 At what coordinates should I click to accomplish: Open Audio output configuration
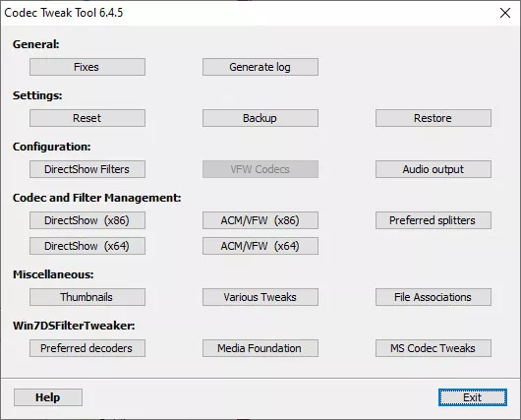pyautogui.click(x=434, y=169)
